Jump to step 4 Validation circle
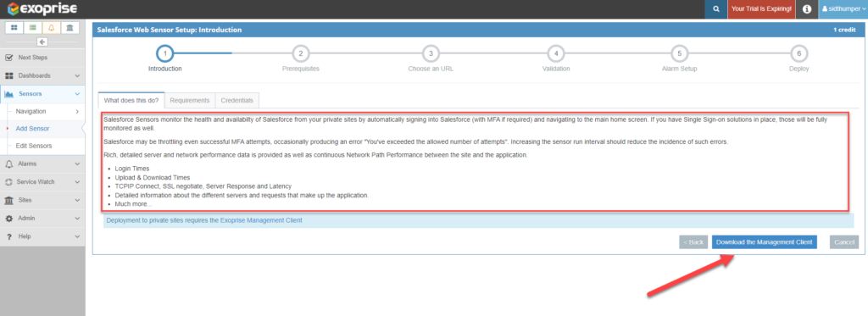868x316 pixels. (556, 53)
